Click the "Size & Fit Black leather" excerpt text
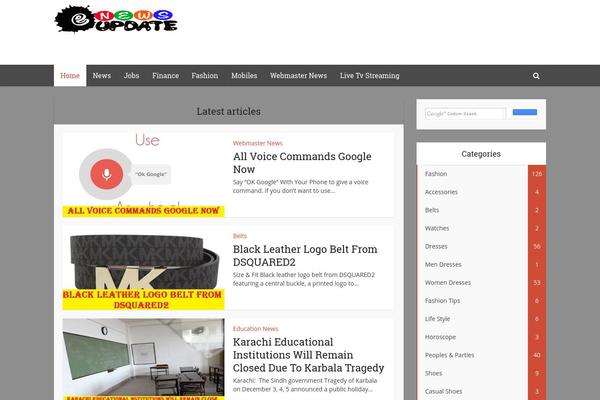This screenshot has width=600, height=400. point(304,279)
